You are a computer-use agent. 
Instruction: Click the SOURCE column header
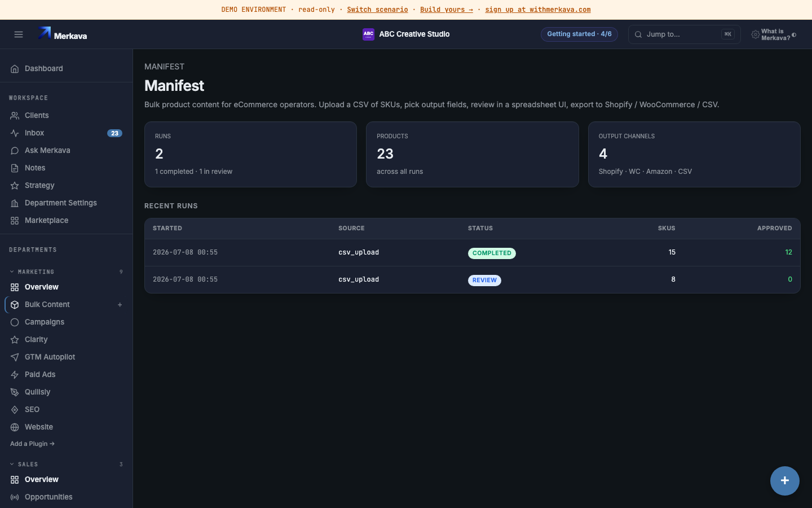[351, 229]
